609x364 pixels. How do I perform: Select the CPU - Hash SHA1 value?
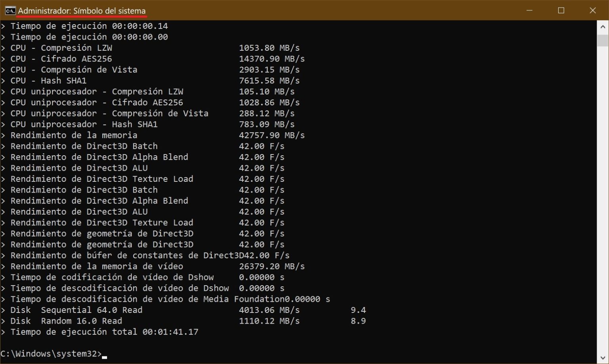269,80
